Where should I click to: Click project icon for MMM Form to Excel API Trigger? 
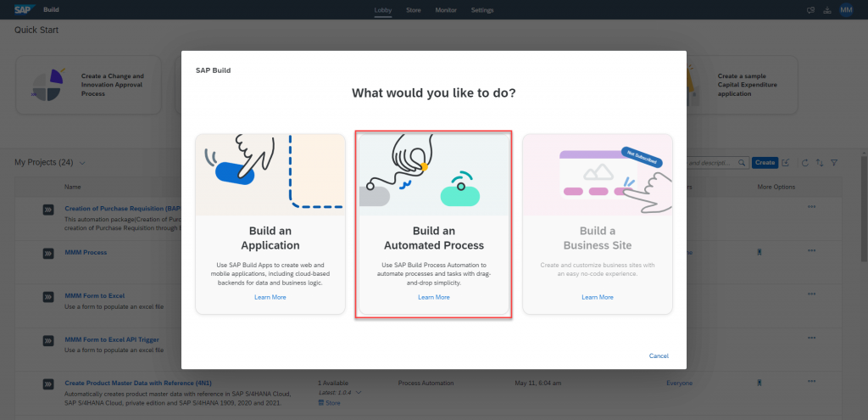[x=48, y=340]
